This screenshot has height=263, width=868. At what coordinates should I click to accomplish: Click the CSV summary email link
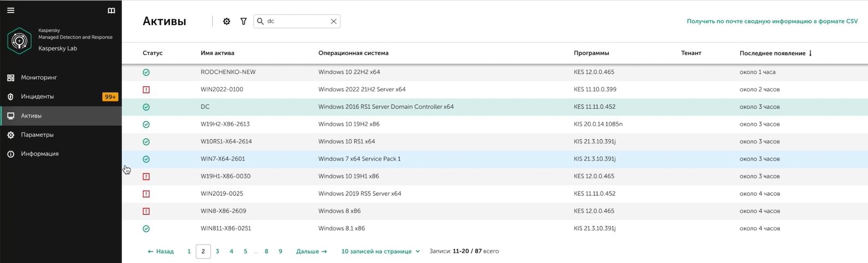[772, 21]
